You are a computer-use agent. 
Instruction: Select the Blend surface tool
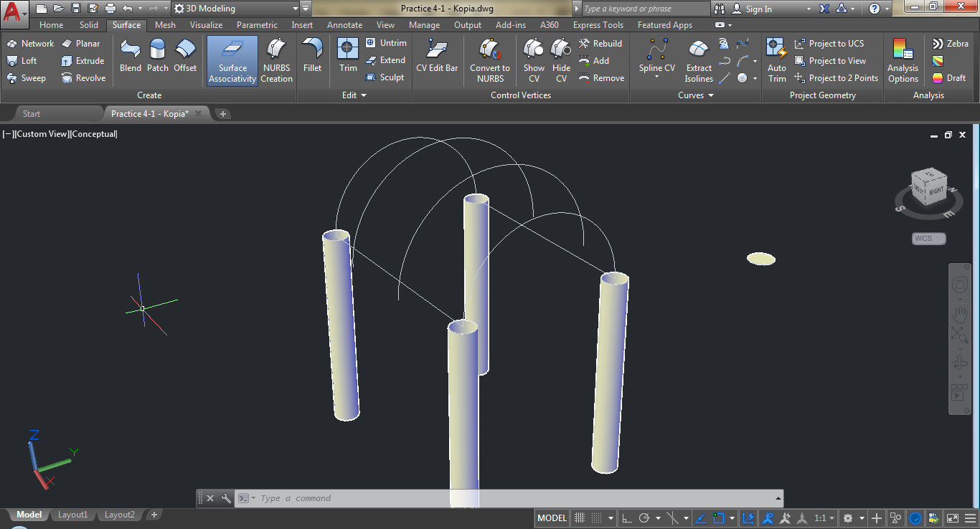click(x=130, y=55)
